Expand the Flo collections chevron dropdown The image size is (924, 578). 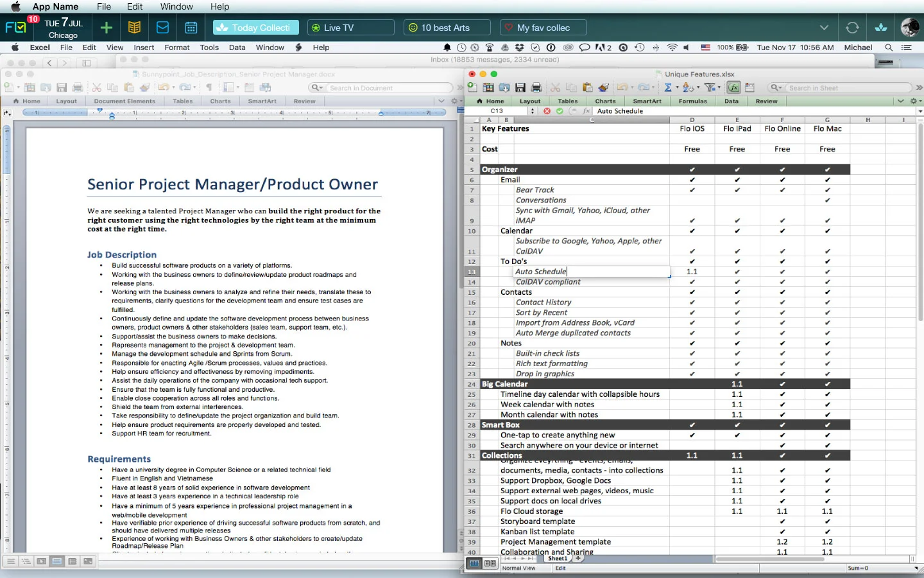coord(824,28)
